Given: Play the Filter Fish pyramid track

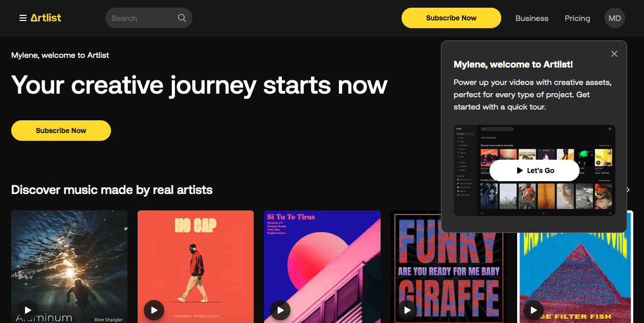Looking at the screenshot, I should click(x=534, y=310).
